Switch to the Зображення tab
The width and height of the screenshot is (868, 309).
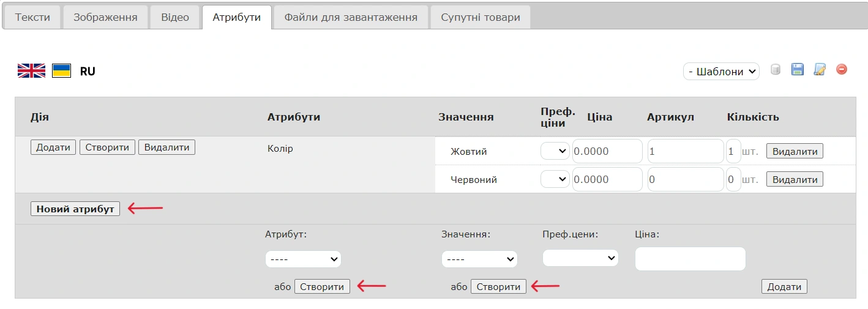[x=105, y=17]
